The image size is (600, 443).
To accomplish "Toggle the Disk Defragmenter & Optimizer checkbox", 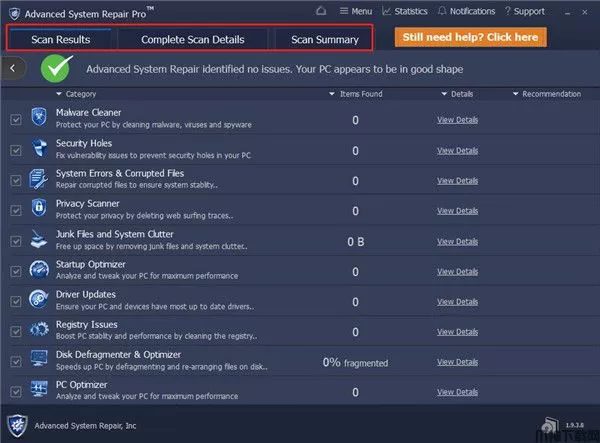I will click(x=16, y=362).
